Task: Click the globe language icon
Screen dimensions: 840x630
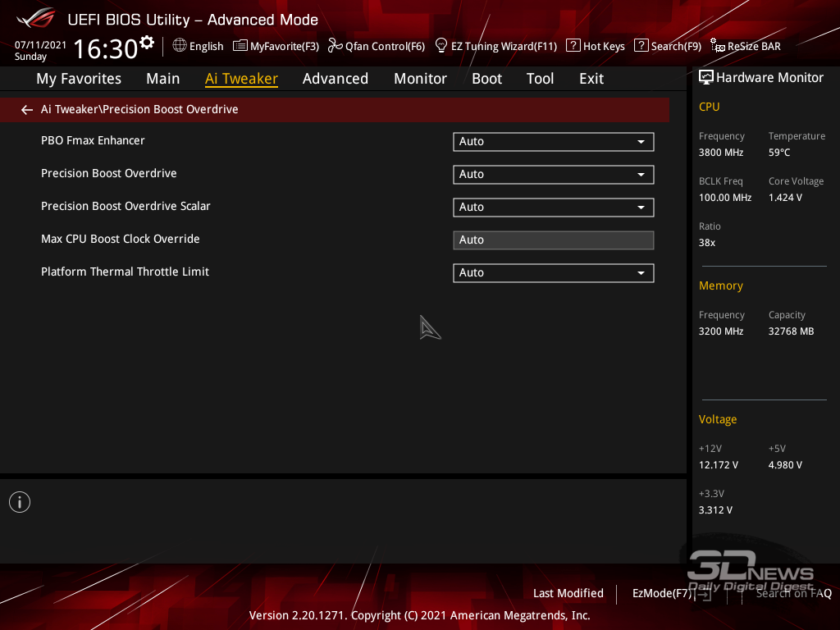Action: (180, 46)
